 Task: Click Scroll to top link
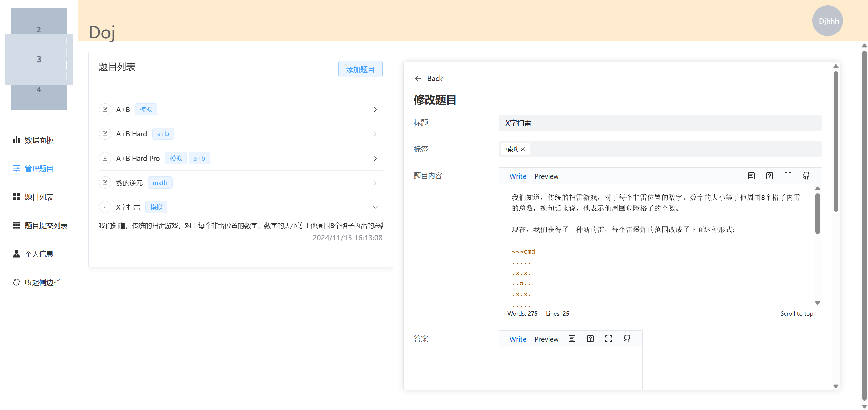pos(796,314)
